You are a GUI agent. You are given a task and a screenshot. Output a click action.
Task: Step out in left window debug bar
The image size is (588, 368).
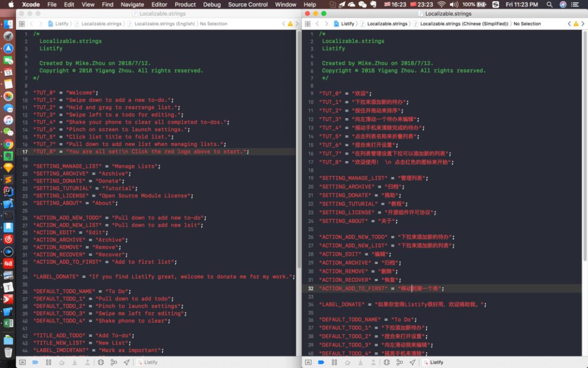(87, 363)
